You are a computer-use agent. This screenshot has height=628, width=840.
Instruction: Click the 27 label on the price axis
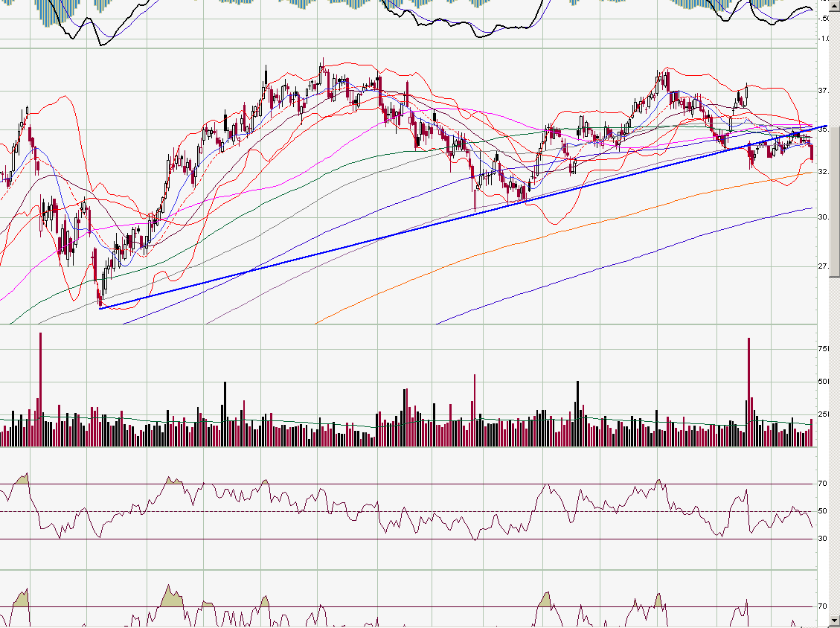pyautogui.click(x=823, y=266)
